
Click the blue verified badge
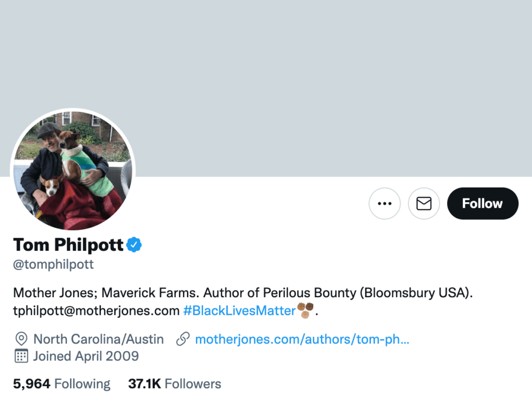click(135, 244)
